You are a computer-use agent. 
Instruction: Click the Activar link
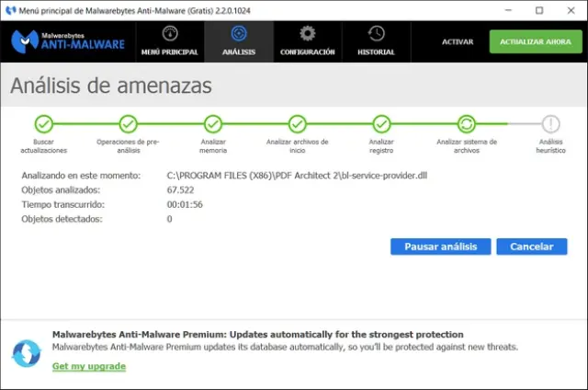tap(457, 42)
